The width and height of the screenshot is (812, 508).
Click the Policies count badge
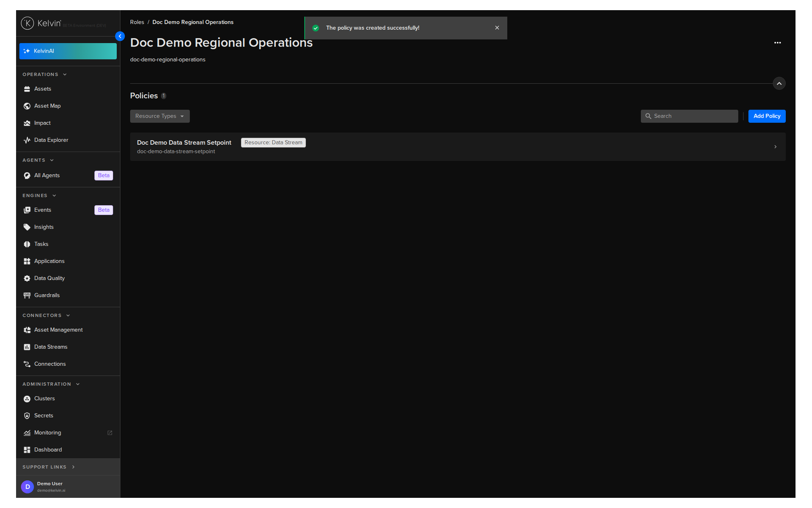[x=164, y=96]
